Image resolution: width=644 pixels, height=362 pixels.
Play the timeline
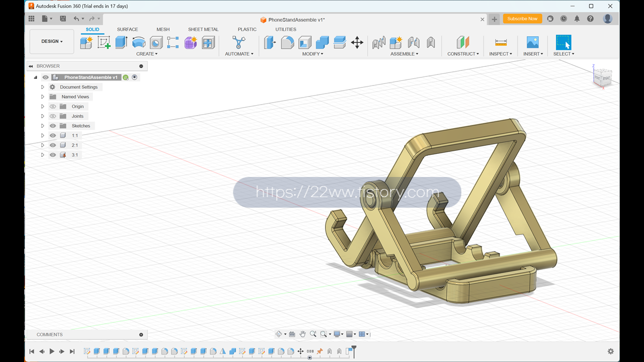point(52,351)
